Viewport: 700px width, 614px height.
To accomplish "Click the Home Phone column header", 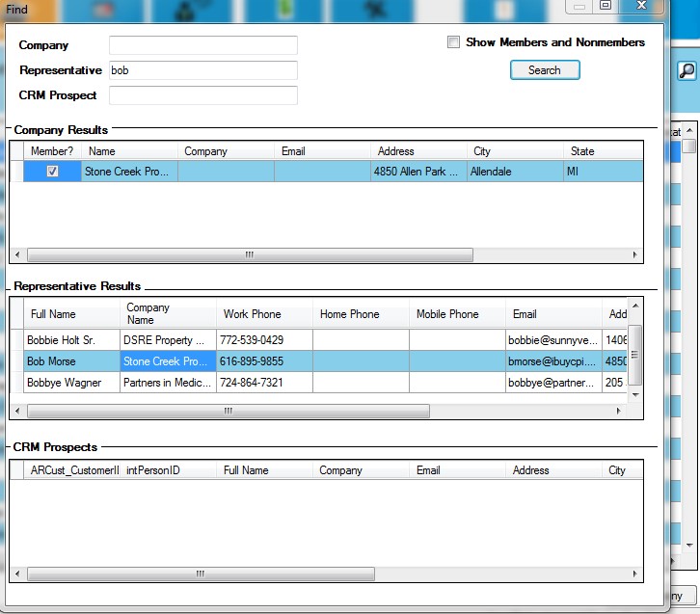I will (x=361, y=313).
